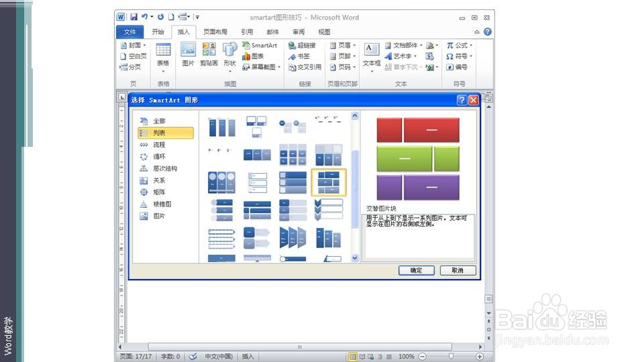Click the gallery scrollbar down arrow
Image resolution: width=644 pixels, height=362 pixels.
point(355,258)
